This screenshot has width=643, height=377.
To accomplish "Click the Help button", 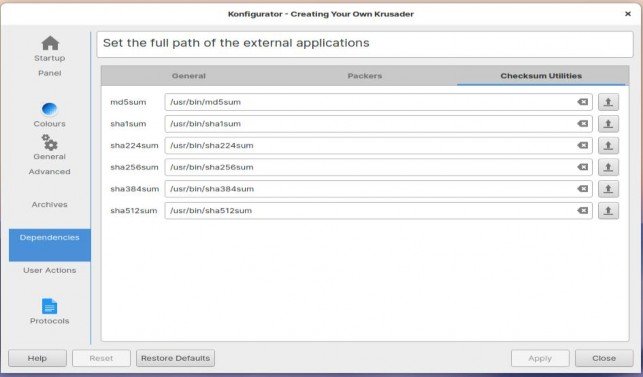I will pos(37,358).
